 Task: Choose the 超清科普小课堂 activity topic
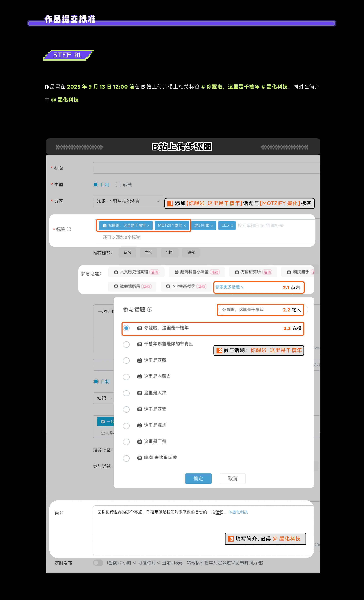197,272
